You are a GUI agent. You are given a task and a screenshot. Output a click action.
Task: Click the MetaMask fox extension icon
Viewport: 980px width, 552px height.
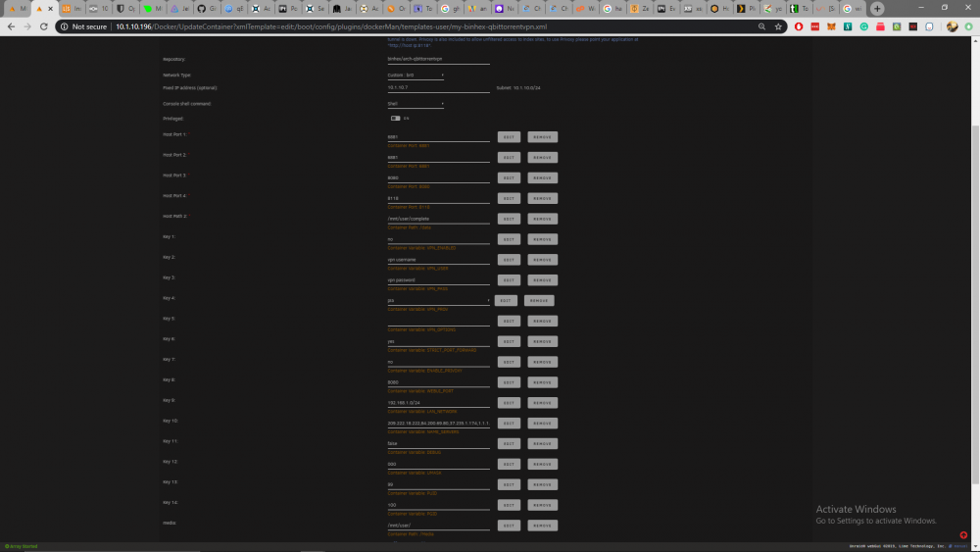click(x=831, y=26)
